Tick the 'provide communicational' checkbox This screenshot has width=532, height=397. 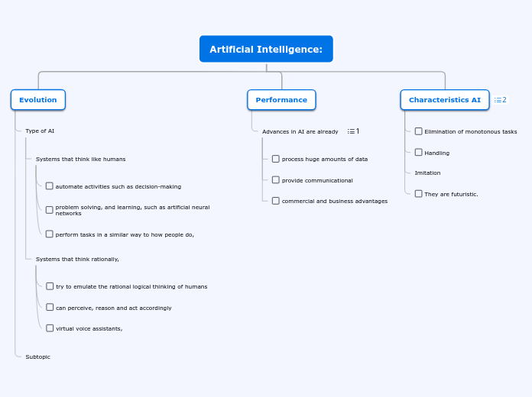click(276, 179)
